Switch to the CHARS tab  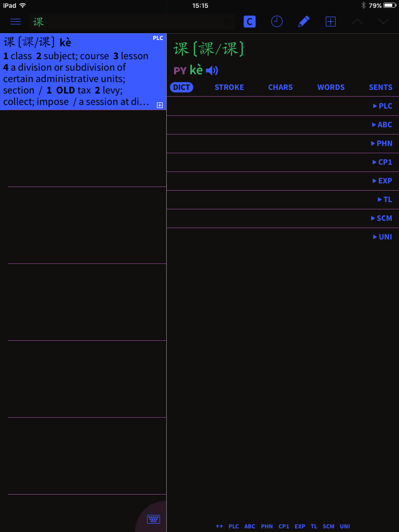280,87
